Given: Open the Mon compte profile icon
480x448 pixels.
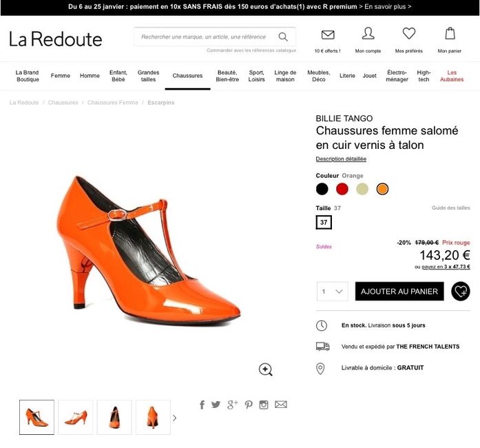Looking at the screenshot, I should [368, 34].
